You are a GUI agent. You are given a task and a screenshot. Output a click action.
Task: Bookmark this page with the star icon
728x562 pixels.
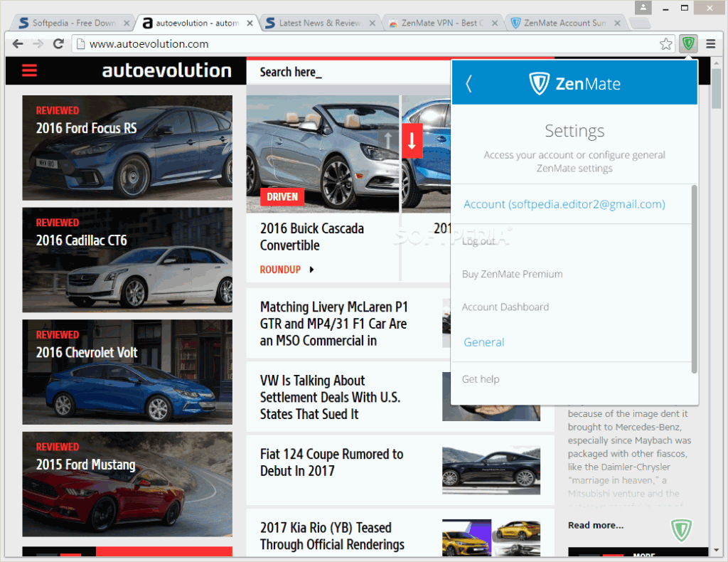tap(665, 43)
